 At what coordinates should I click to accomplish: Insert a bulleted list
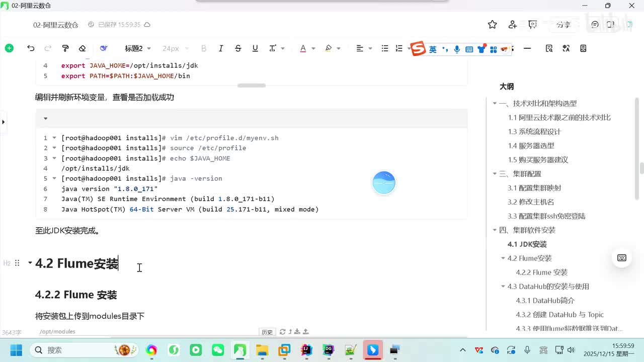[385, 48]
